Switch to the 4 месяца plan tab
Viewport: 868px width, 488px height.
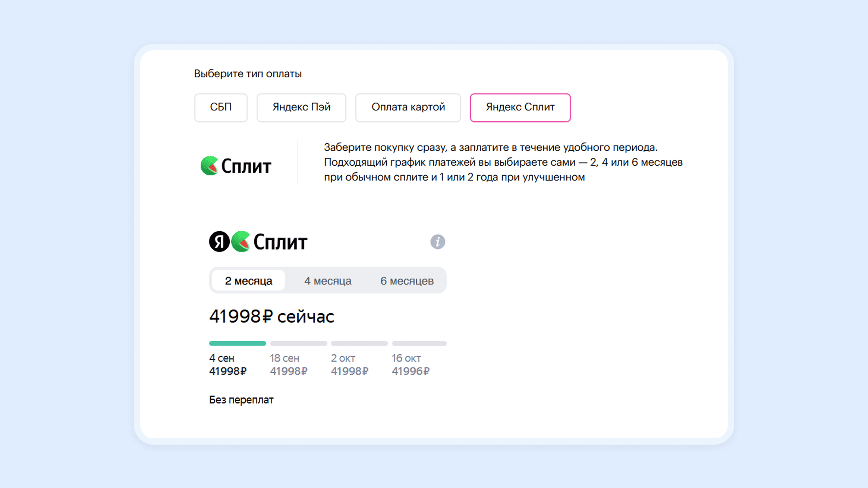pyautogui.click(x=328, y=280)
